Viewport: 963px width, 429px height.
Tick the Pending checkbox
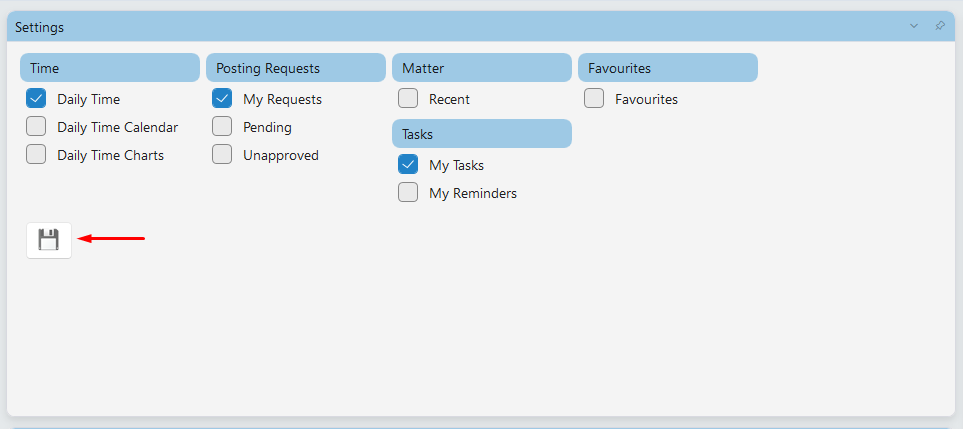[x=222, y=126]
